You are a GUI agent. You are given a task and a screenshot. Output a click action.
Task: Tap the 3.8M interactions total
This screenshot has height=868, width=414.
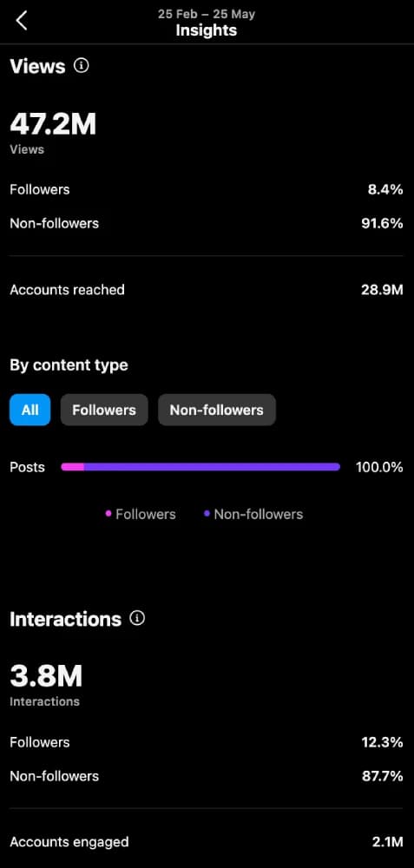point(46,675)
